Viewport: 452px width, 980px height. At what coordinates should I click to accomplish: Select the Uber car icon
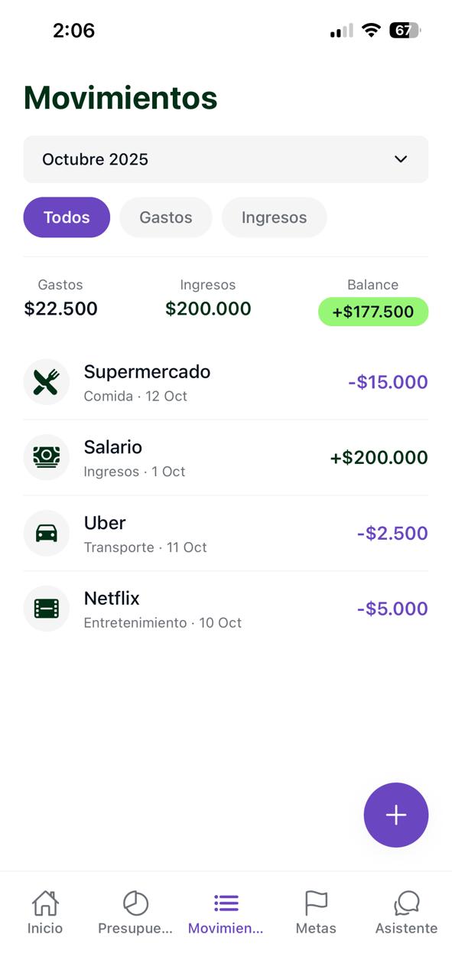pos(46,533)
